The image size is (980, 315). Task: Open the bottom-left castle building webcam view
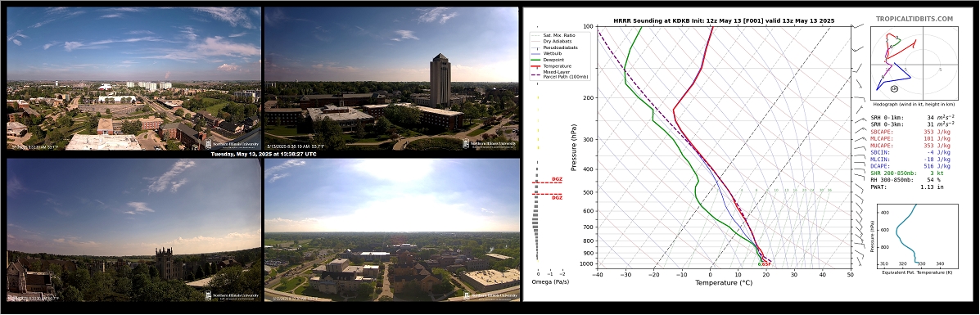pos(133,230)
